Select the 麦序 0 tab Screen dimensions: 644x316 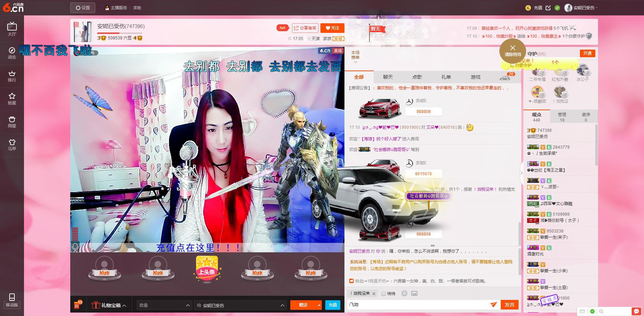pos(586,117)
